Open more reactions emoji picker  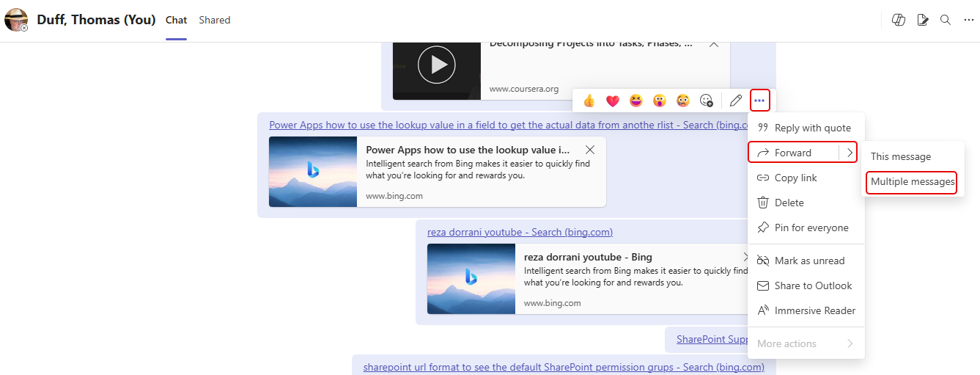coord(707,101)
